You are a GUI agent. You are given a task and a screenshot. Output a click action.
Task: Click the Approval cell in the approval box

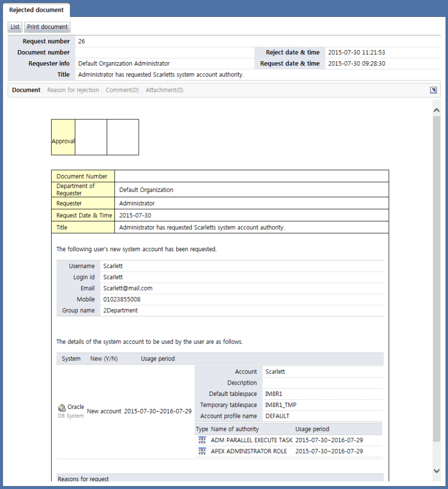pos(63,141)
